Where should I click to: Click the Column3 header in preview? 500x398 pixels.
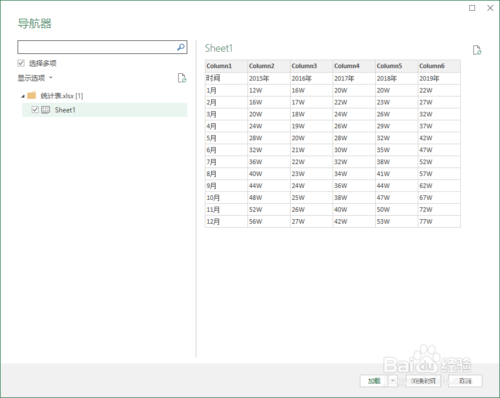pos(311,66)
